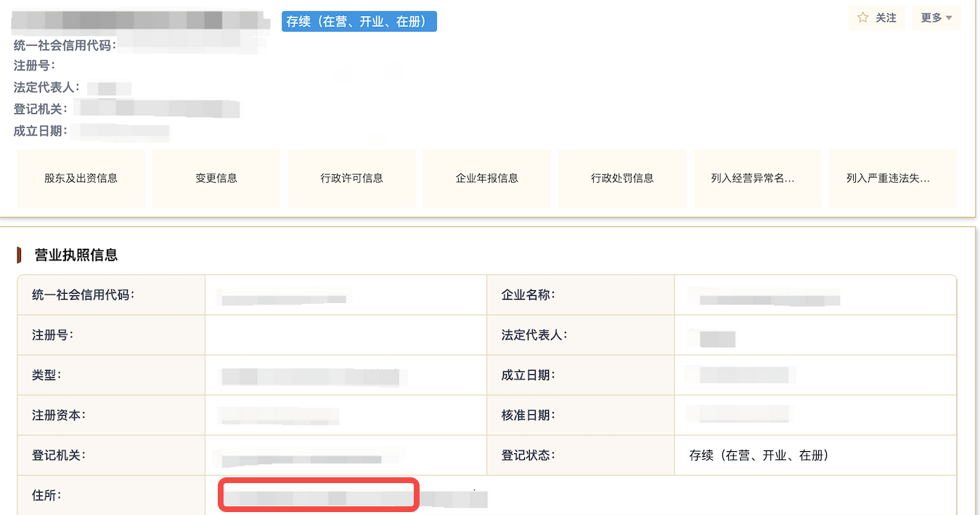Open the 行政许可信息 section
This screenshot has height=515, width=980.
352,178
